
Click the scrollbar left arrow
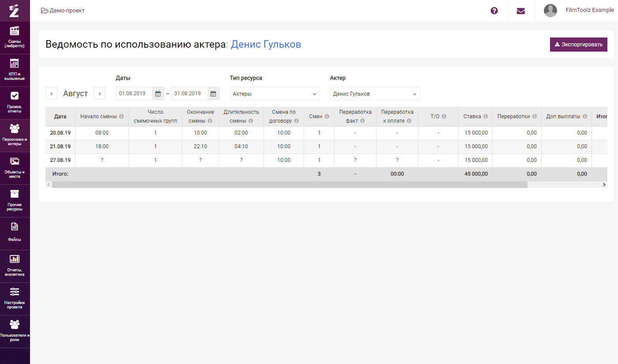[49, 185]
